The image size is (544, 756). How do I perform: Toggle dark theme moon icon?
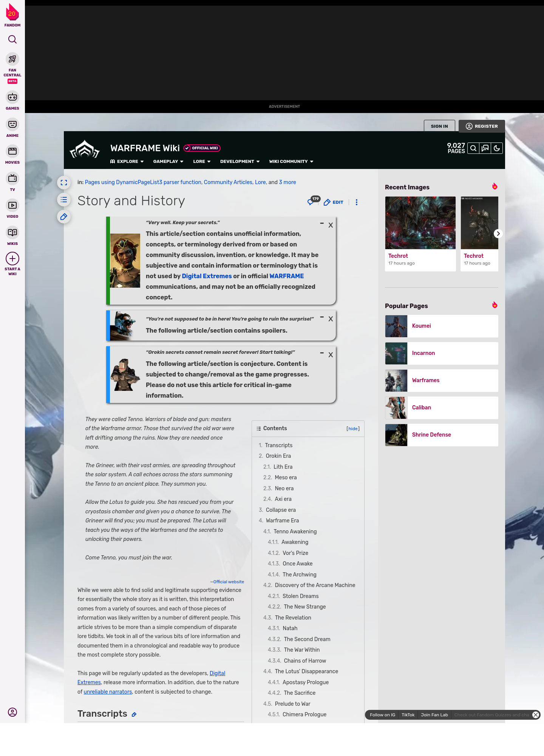tap(497, 148)
